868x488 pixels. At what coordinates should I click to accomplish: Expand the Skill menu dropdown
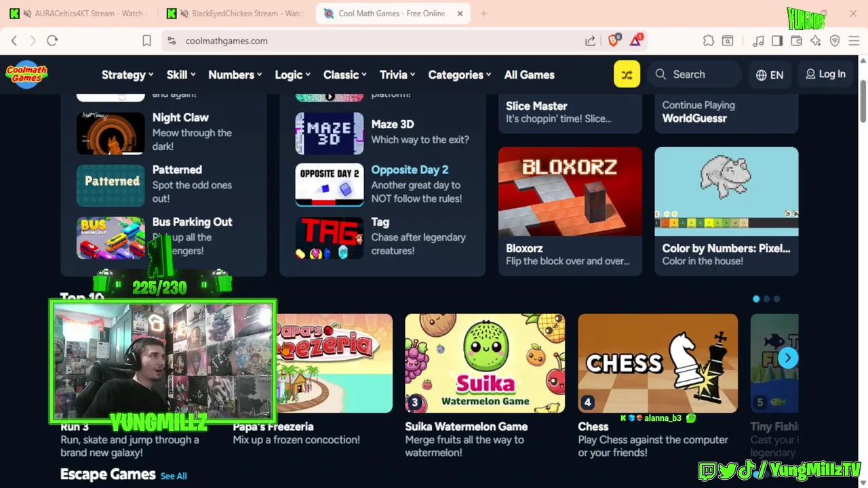tap(181, 75)
